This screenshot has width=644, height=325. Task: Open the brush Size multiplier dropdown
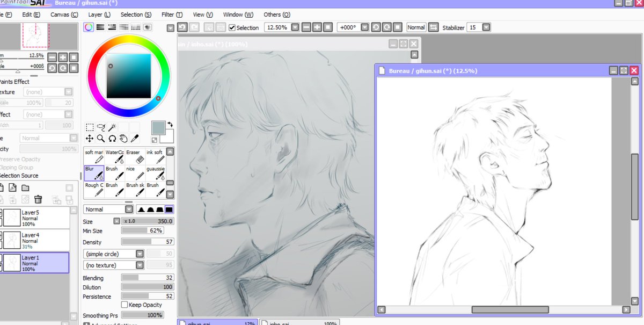[x=116, y=221]
